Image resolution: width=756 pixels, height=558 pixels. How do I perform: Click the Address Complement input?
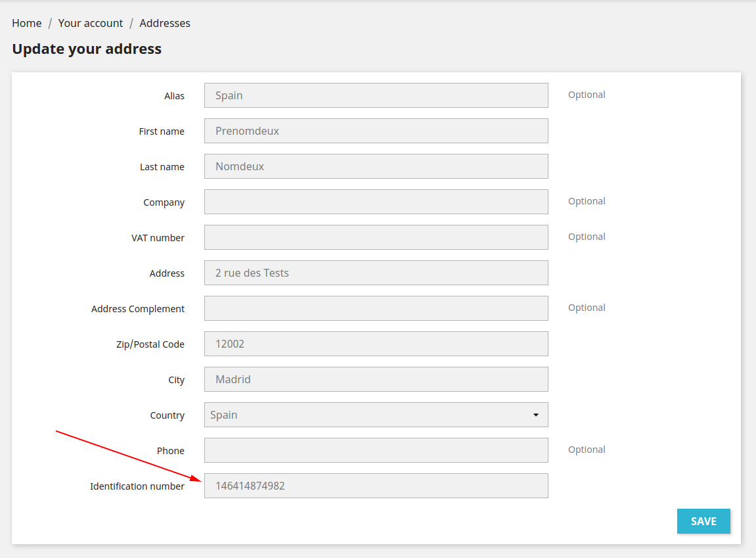click(x=376, y=308)
